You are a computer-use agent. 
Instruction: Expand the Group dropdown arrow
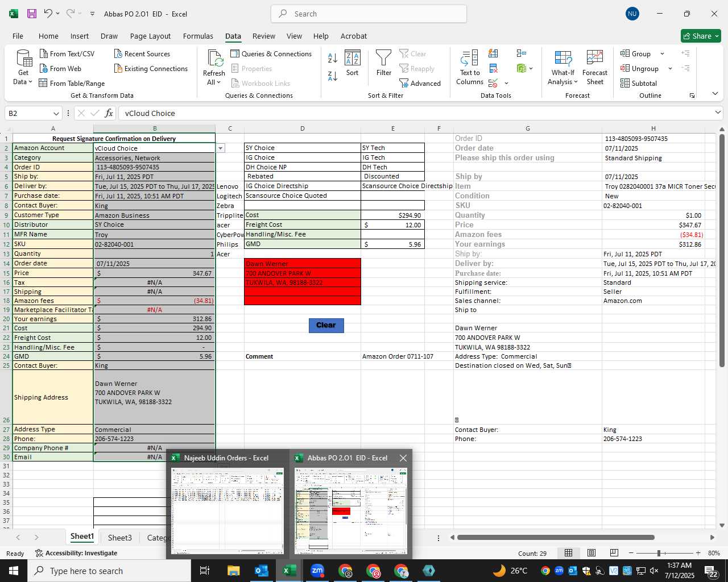pos(662,53)
